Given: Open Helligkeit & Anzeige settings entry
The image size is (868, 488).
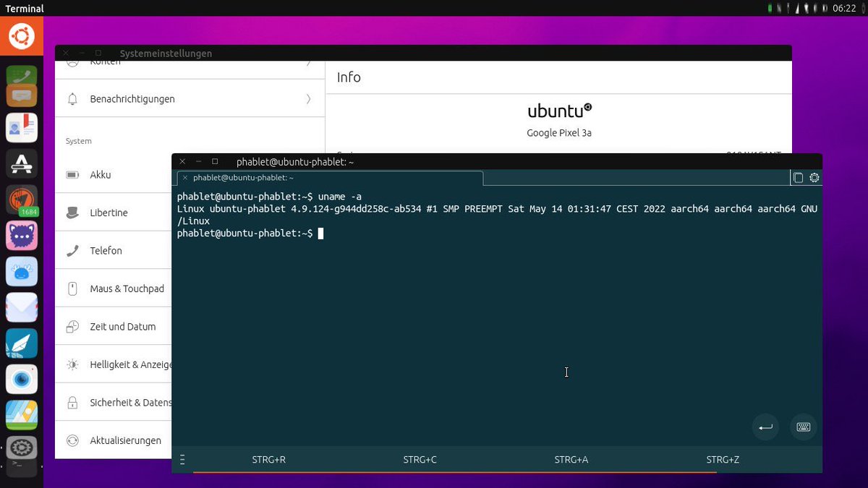Looking at the screenshot, I should pos(114,364).
